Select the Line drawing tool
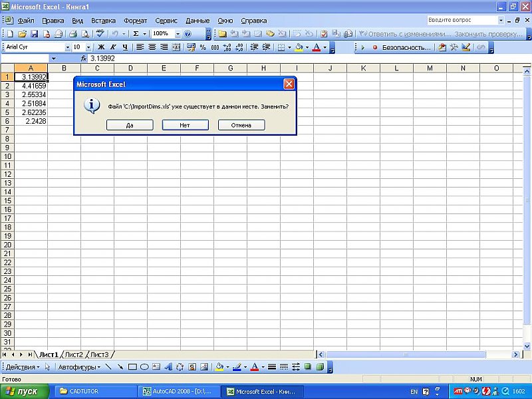532x399 pixels. pyautogui.click(x=108, y=367)
